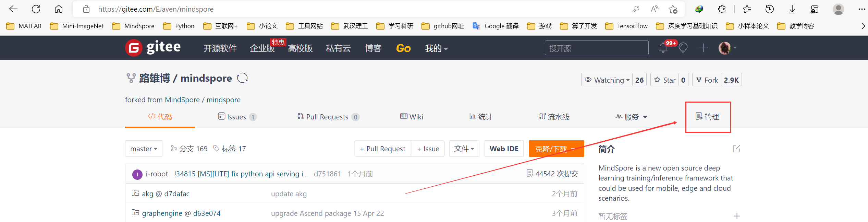This screenshot has height=222, width=868.
Task: Open Google 翻译 bookmark
Action: pyautogui.click(x=496, y=26)
